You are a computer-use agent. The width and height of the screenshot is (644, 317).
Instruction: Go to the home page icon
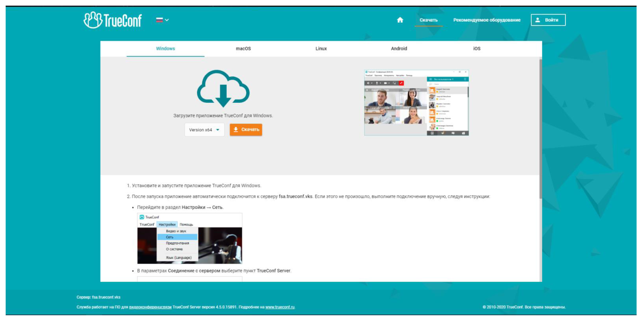400,20
